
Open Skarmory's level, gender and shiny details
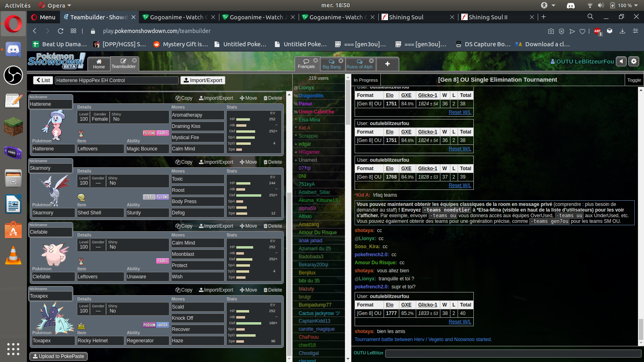(123, 181)
